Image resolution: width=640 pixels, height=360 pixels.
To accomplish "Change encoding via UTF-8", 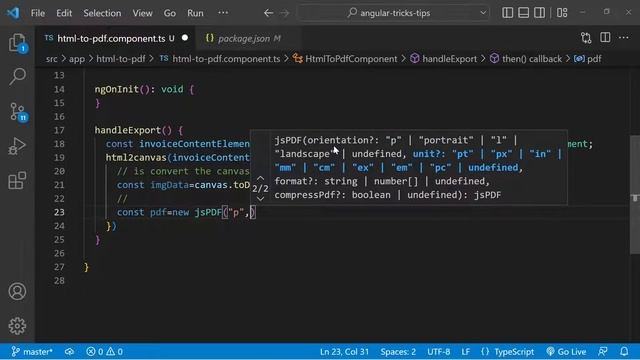I will click(x=438, y=351).
